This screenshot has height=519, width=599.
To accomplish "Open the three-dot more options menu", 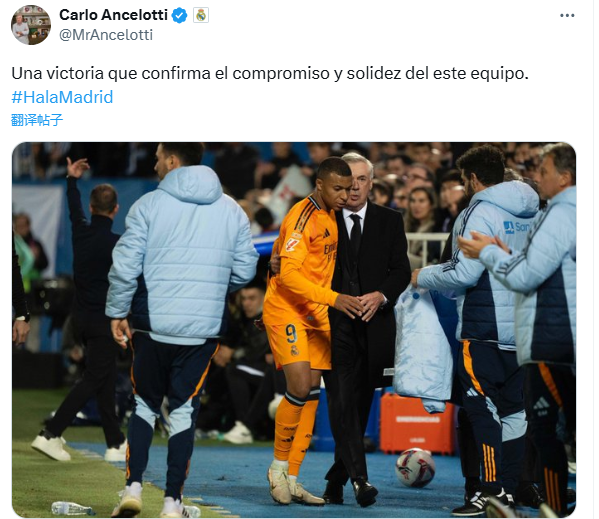I will point(567,16).
